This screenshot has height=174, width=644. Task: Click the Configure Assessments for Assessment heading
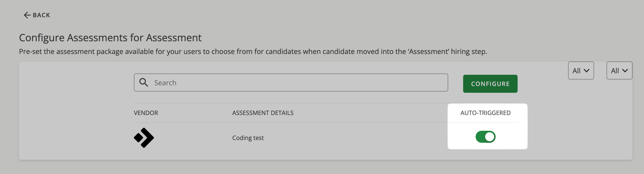(110, 38)
